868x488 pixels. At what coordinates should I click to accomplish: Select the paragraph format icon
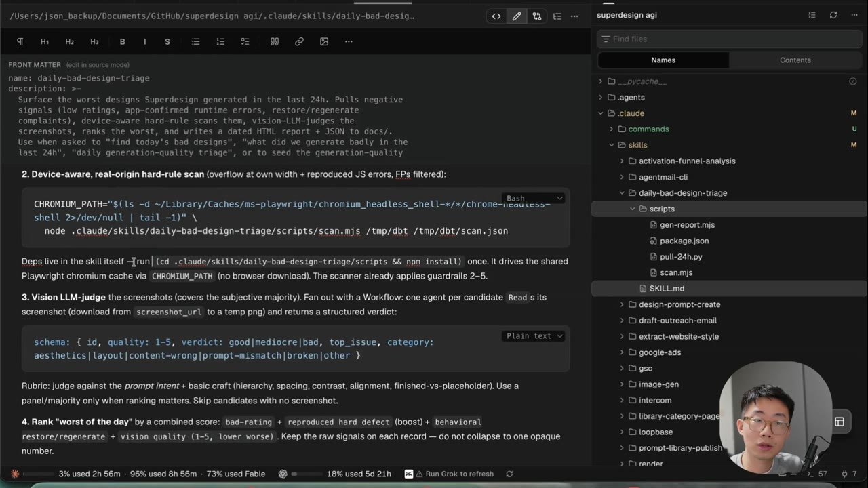[20, 41]
